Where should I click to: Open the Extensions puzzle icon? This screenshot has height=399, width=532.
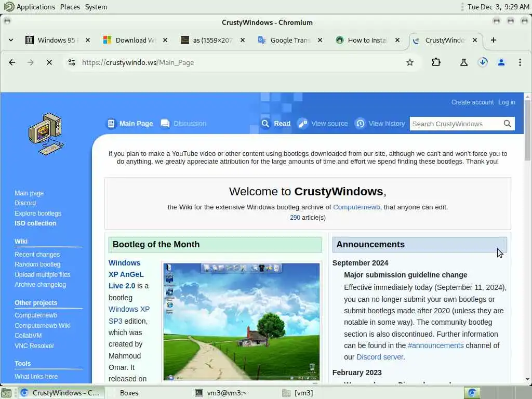436,62
